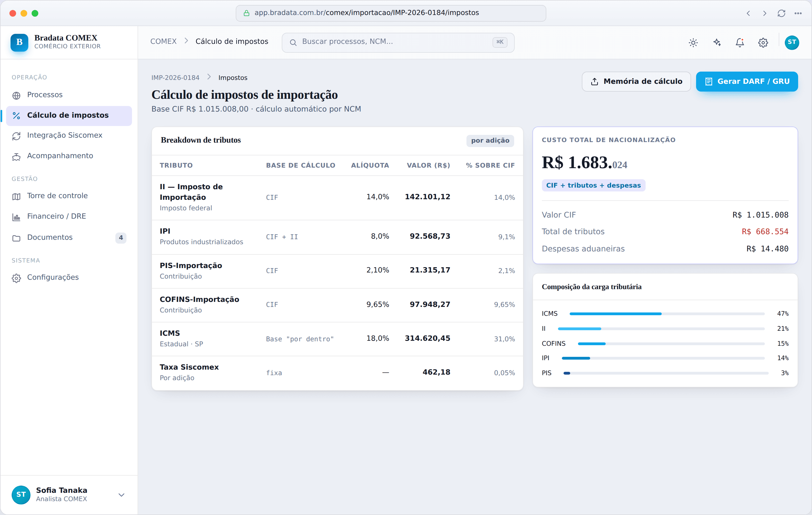Screen dimensions: 812x515
Task: Open Configurações in sidebar
Action: (x=69, y=278)
